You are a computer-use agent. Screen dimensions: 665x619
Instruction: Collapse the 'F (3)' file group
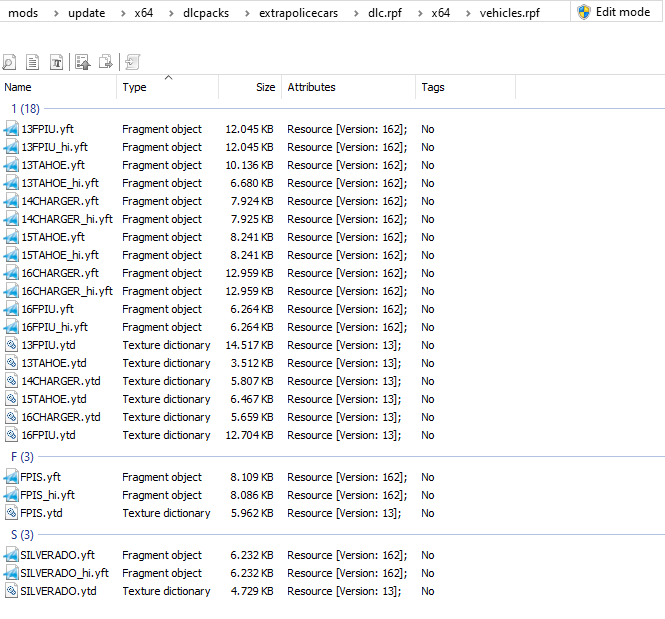(x=22, y=457)
